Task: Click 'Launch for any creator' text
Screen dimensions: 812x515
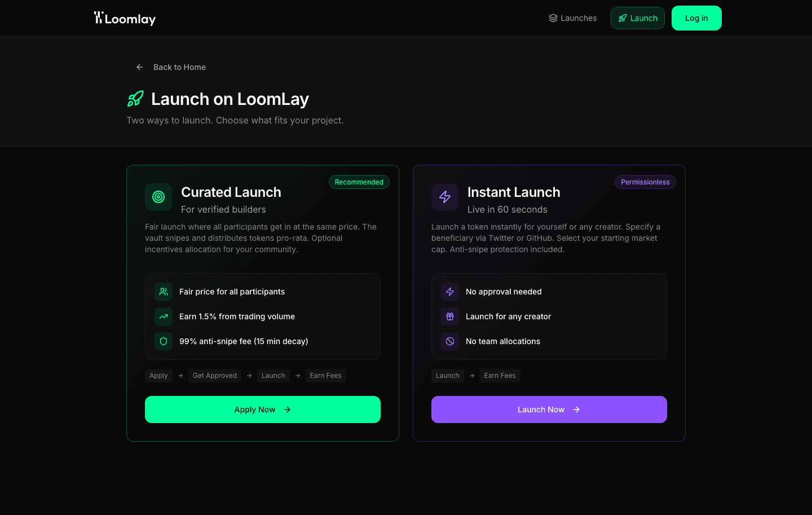Action: click(x=508, y=316)
